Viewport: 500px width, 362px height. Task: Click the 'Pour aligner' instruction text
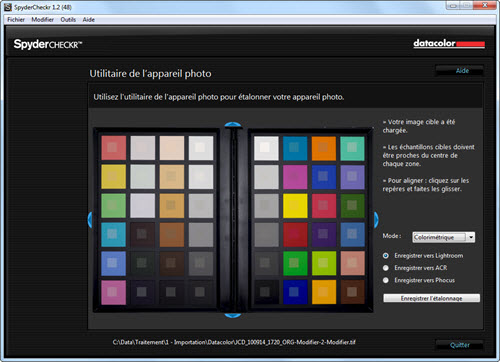point(426,185)
